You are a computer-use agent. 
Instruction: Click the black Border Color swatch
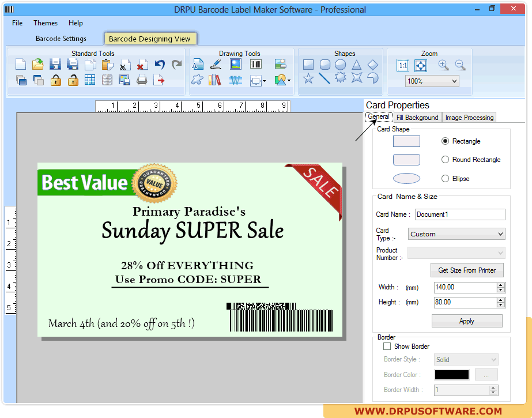451,375
